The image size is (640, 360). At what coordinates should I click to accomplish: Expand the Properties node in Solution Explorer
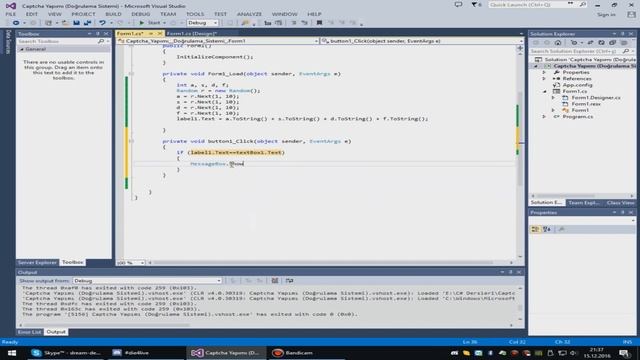tap(544, 72)
